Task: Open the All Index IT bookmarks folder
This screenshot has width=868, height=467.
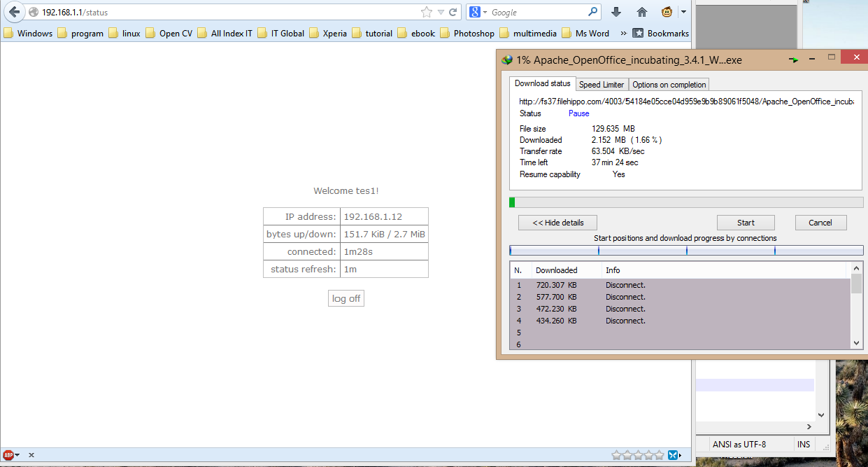Action: (x=225, y=33)
